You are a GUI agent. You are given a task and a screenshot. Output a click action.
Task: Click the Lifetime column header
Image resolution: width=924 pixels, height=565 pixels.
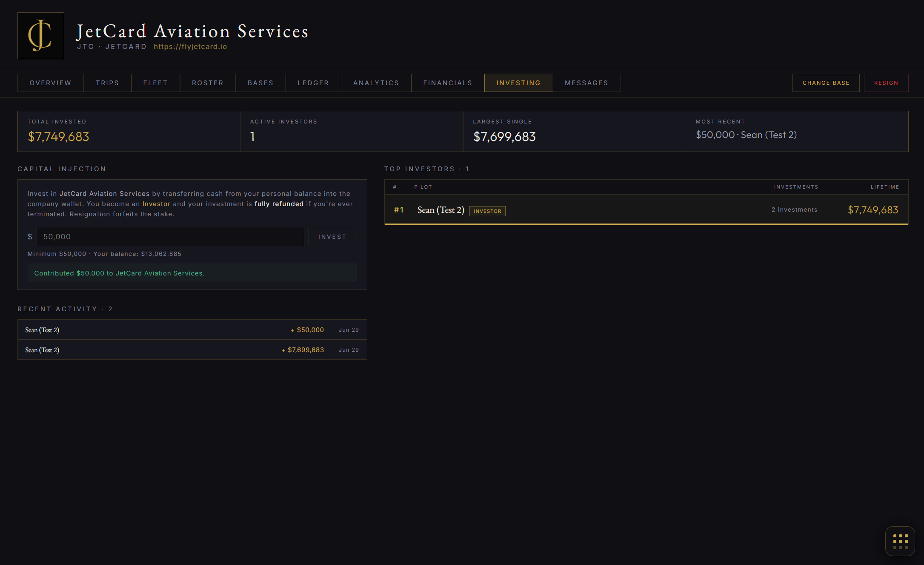tap(885, 187)
